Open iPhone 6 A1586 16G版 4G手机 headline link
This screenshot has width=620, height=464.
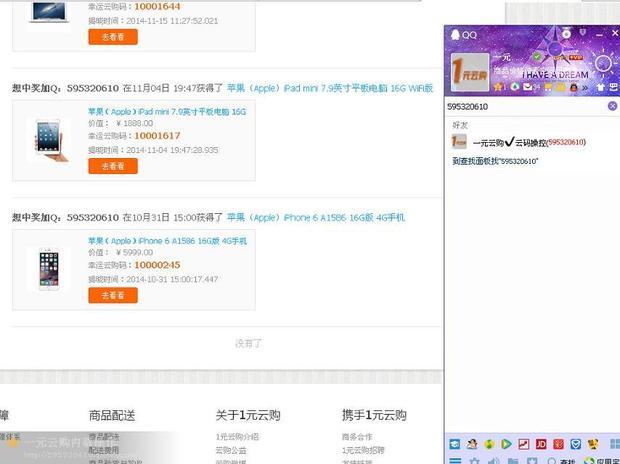316,217
